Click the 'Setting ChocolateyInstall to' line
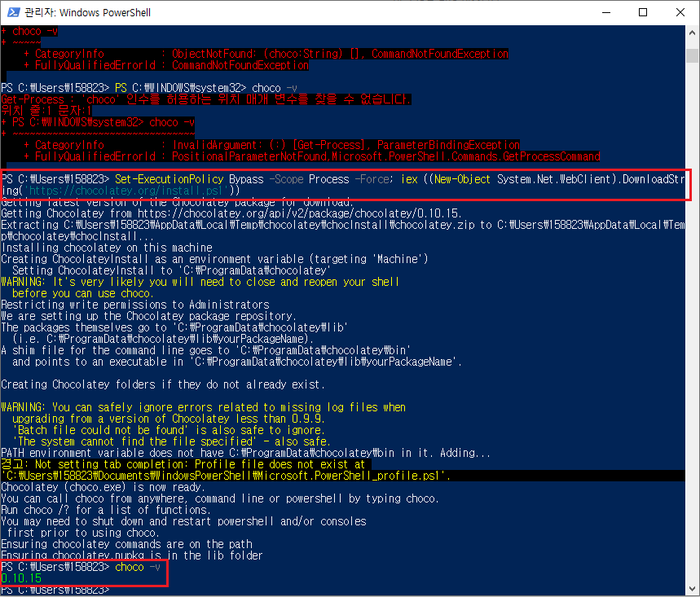 171,270
